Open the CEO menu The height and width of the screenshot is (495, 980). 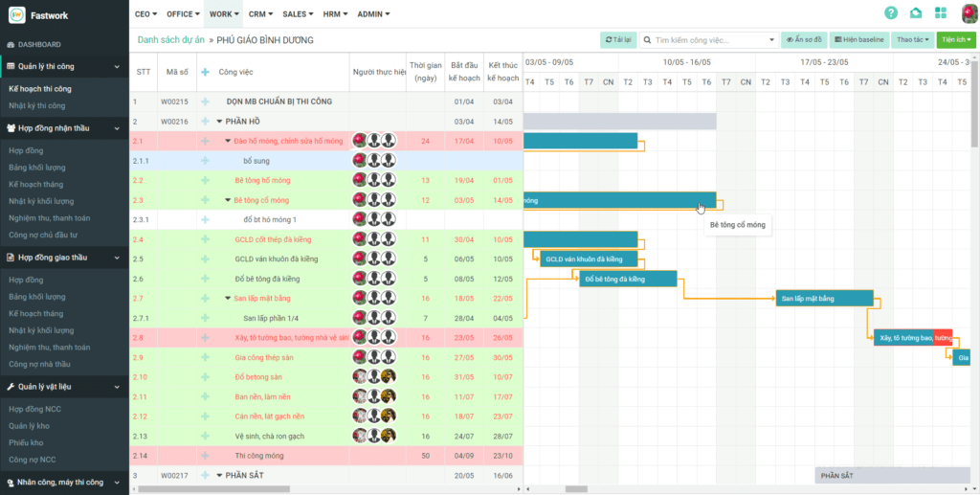pyautogui.click(x=145, y=13)
